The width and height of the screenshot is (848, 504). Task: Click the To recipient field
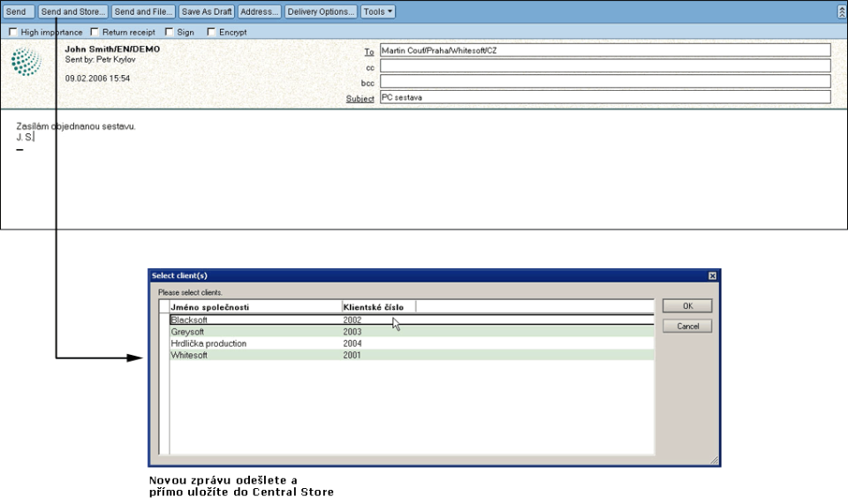(604, 50)
